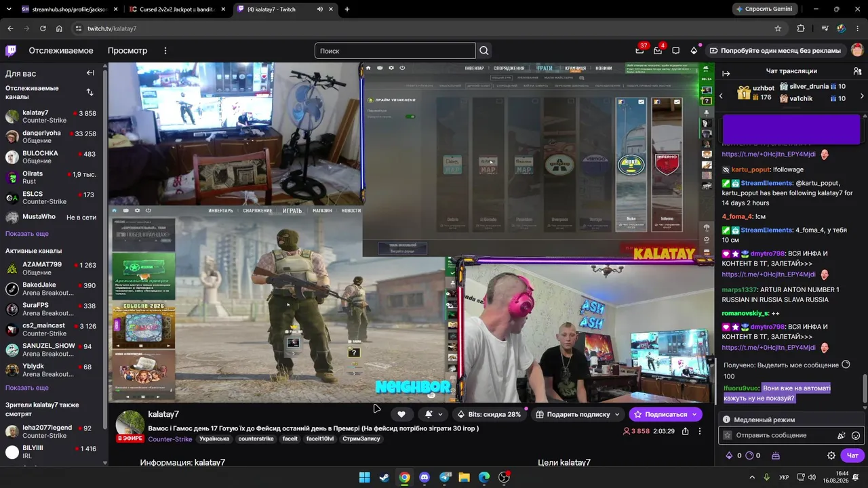Open the Twitch top-bar more options menu
This screenshot has width=868, height=488.
(x=165, y=51)
